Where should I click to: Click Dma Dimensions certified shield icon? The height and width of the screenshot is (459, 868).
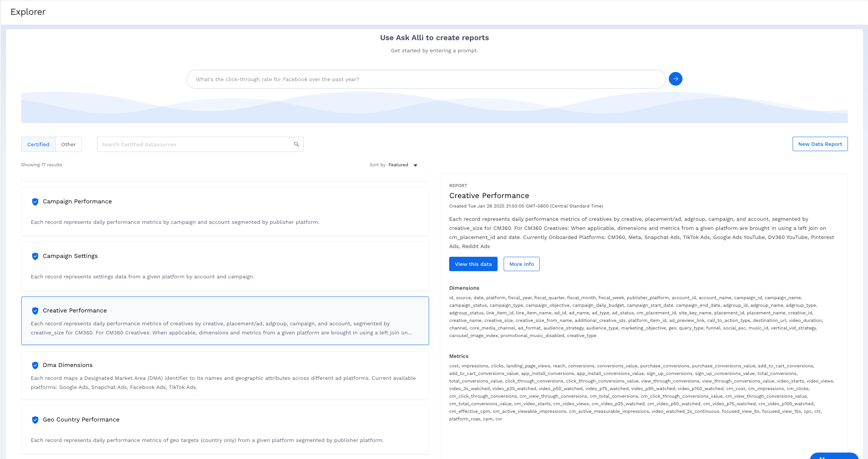click(x=35, y=365)
